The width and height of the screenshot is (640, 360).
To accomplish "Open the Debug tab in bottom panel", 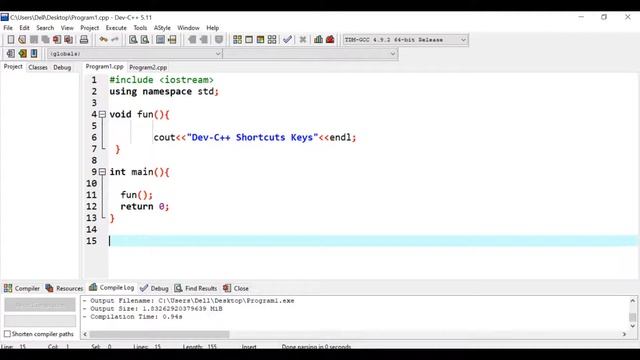I will (x=154, y=288).
